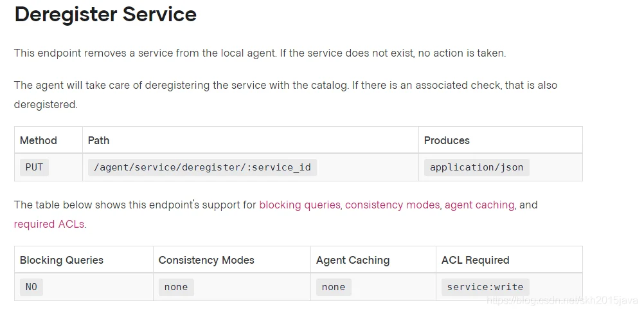Click the none value under Consistency Modes

pyautogui.click(x=176, y=287)
